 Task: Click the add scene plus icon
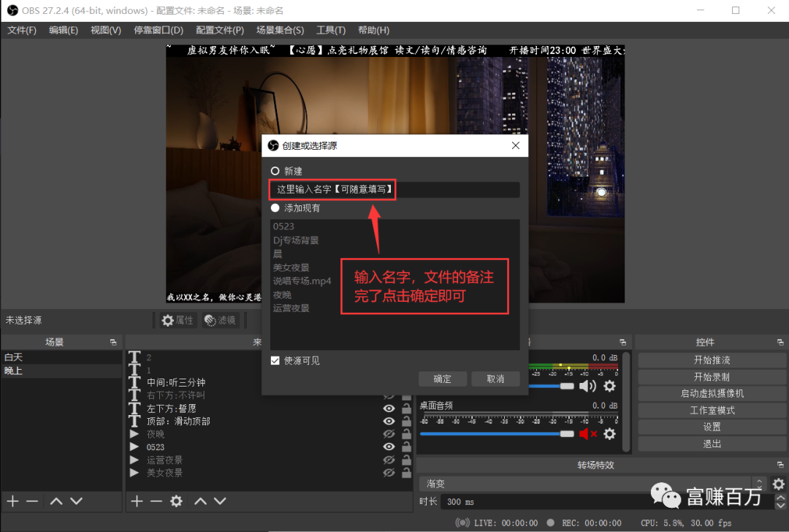pos(12,501)
